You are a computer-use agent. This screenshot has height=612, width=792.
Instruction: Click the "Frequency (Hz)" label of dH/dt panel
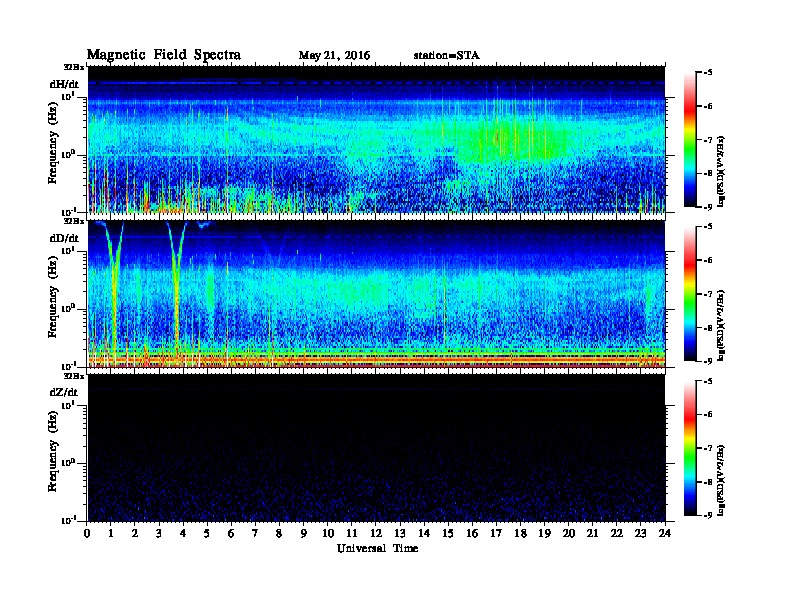[x=53, y=143]
